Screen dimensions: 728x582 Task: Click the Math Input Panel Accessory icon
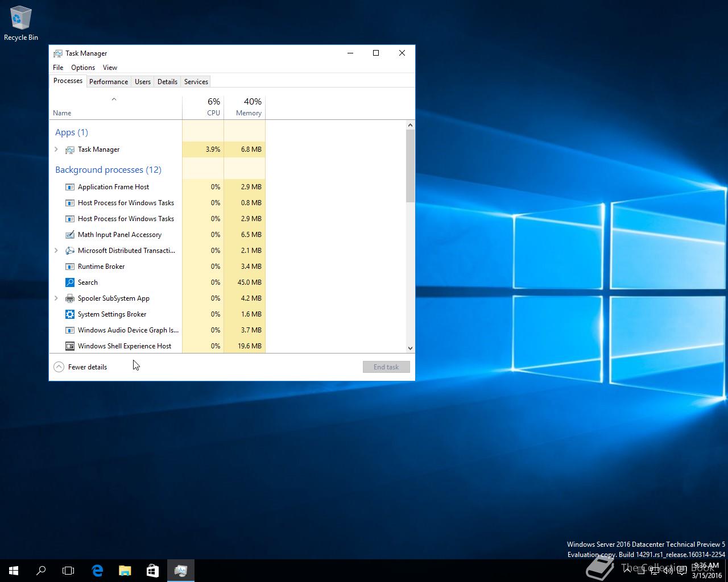[x=70, y=235]
